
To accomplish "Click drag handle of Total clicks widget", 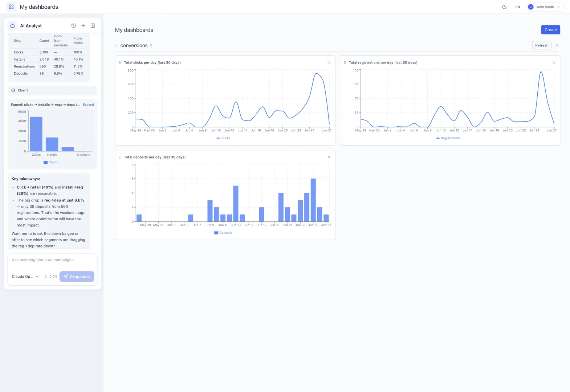I will 120,62.
